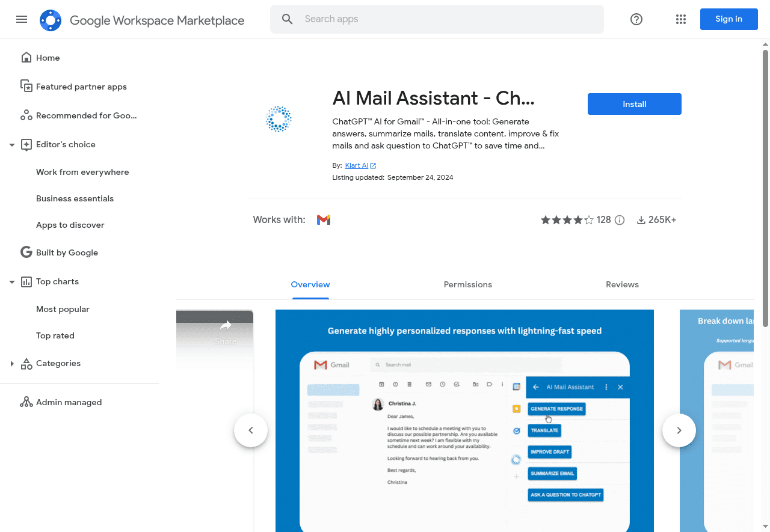Expand the Categories section

coord(11,363)
